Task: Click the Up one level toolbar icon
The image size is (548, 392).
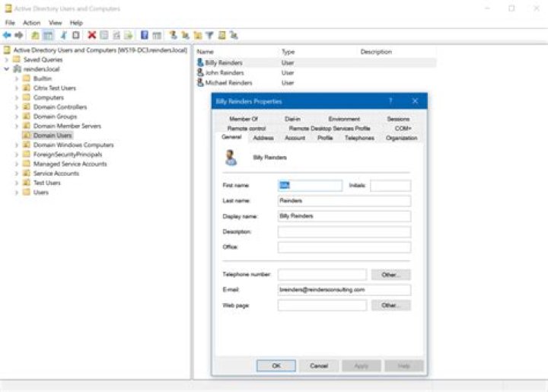Action: (35, 35)
